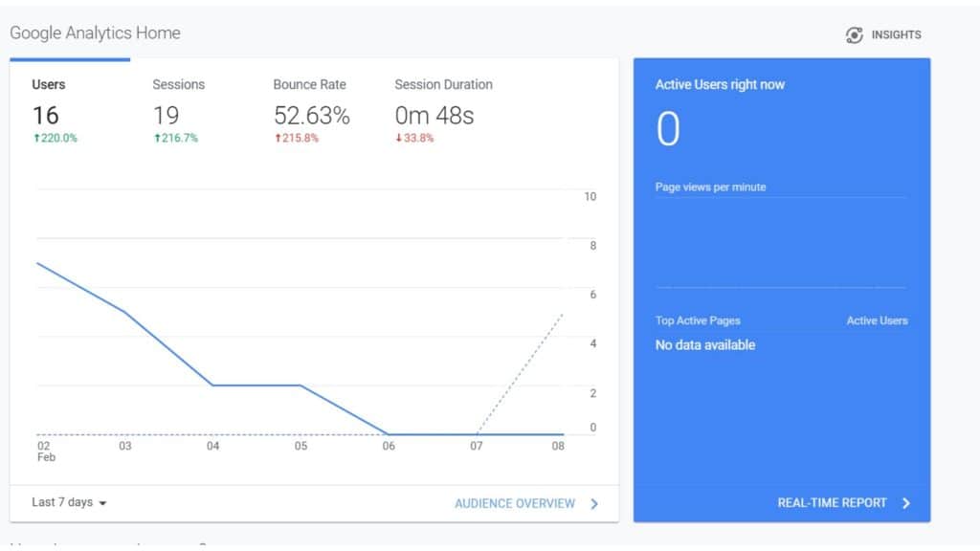Click the chart peak above Feb 08
Screen dimensions: 980x551
pyautogui.click(x=563, y=311)
